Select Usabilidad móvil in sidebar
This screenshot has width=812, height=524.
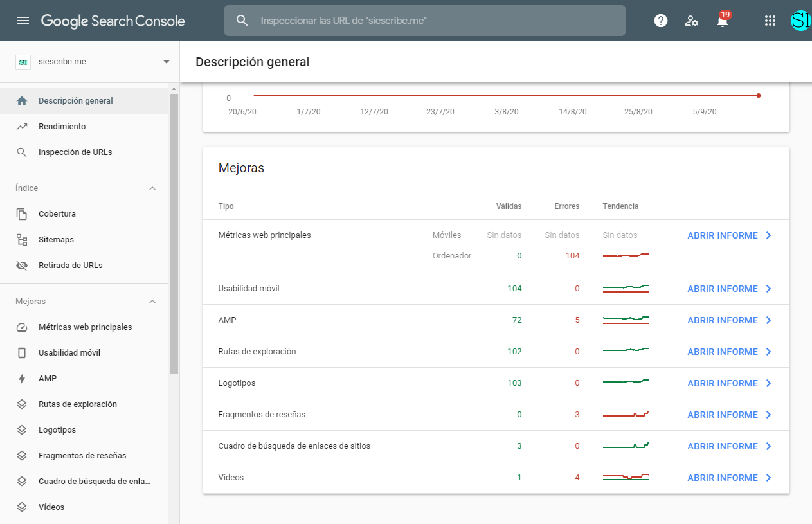pyautogui.click(x=84, y=353)
